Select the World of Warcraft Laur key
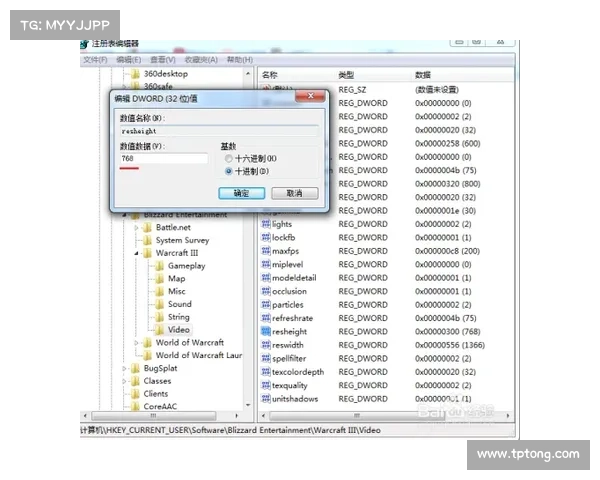 pos(199,355)
